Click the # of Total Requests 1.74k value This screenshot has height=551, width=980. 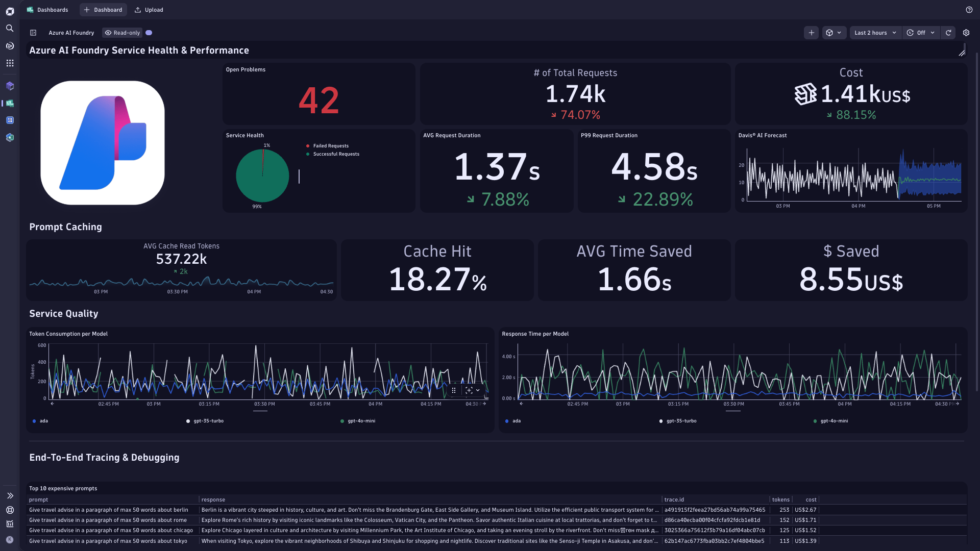click(x=576, y=94)
